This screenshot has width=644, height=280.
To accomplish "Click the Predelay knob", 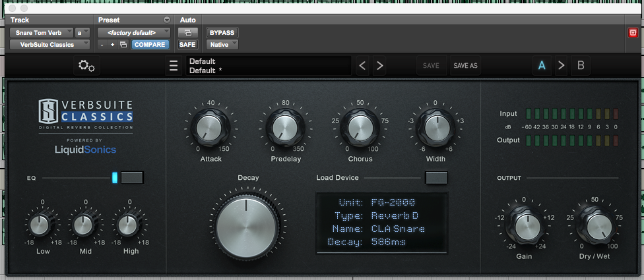I will coord(284,127).
